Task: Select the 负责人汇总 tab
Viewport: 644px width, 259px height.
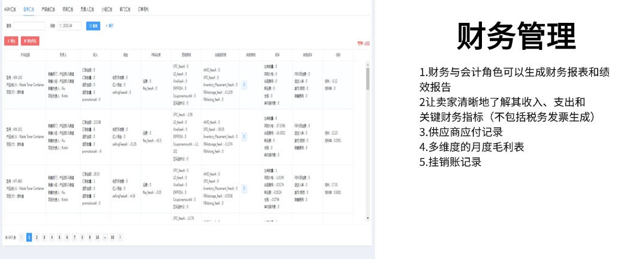Action: tap(87, 10)
